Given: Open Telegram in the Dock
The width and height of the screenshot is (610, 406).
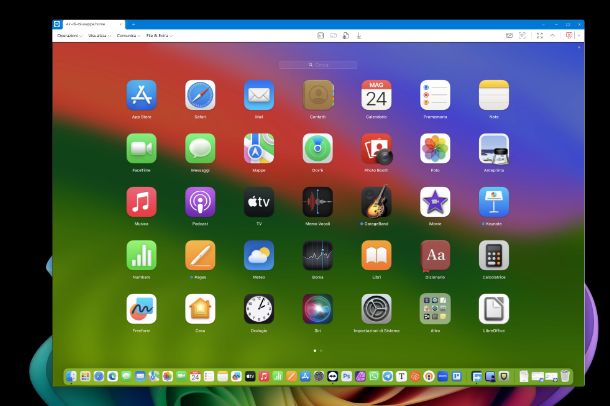Looking at the screenshot, I should coord(387,376).
